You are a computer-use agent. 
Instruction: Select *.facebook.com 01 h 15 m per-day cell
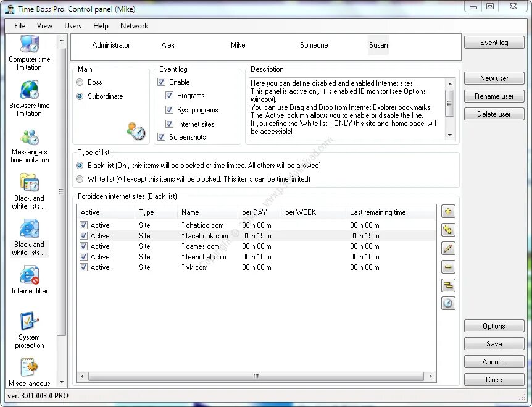point(257,235)
